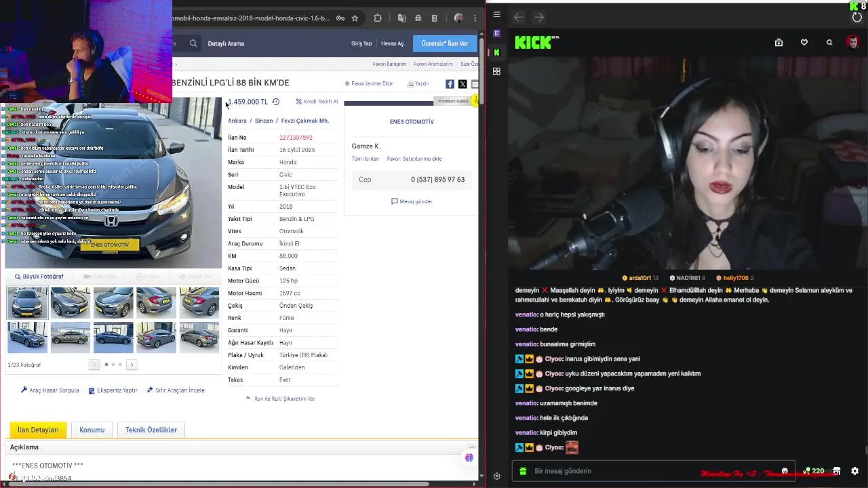Open Favori İlanlarım
This screenshot has width=868, height=488.
[x=389, y=64]
